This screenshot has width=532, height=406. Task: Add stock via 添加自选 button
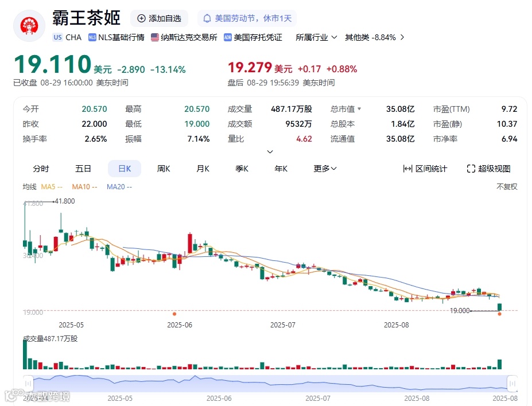[x=159, y=18]
